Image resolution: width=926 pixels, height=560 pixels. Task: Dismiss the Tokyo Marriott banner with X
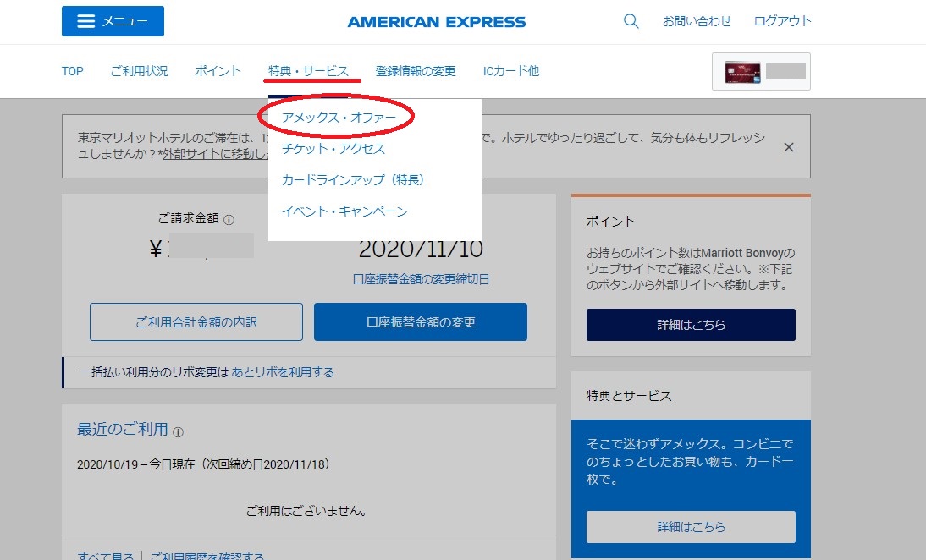coord(788,147)
